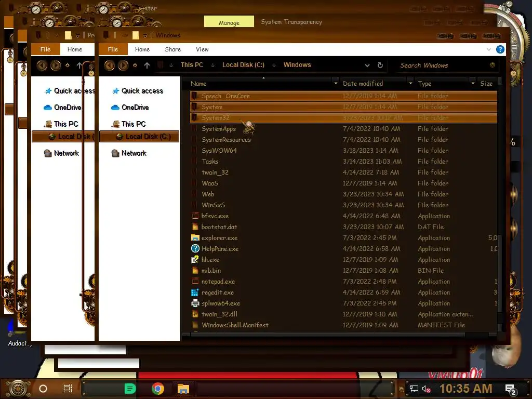The width and height of the screenshot is (532, 399).
Task: Click the HelpPane.exe question mark icon
Action: (x=195, y=248)
